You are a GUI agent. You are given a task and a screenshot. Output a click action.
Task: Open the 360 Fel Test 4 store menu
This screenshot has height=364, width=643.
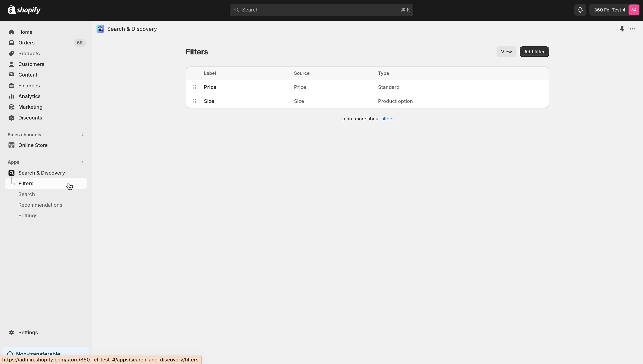tap(614, 10)
